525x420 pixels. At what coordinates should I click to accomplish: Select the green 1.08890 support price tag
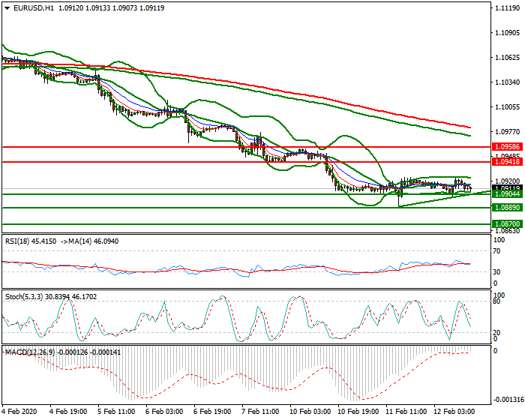[x=507, y=208]
